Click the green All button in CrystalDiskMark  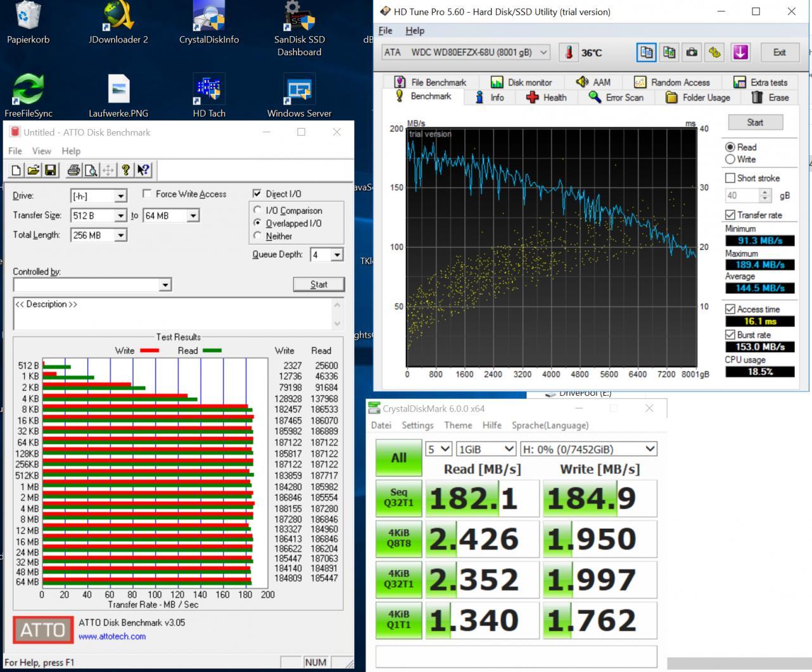point(398,457)
